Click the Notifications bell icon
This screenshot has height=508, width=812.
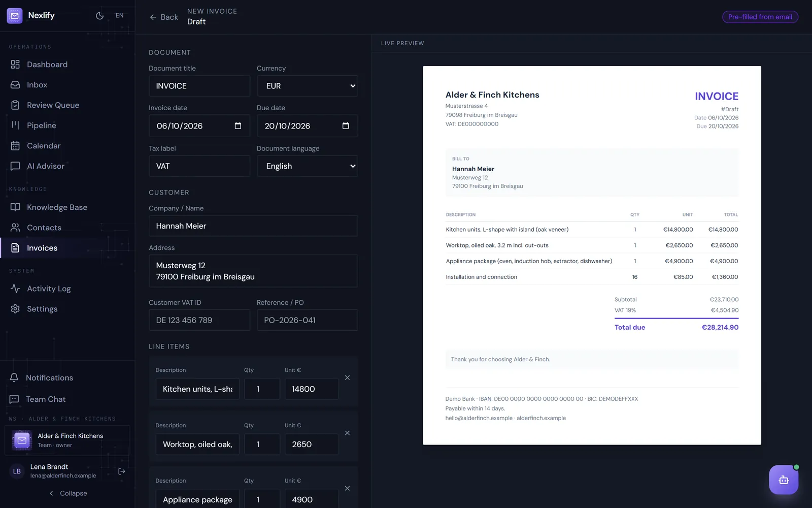pyautogui.click(x=14, y=378)
